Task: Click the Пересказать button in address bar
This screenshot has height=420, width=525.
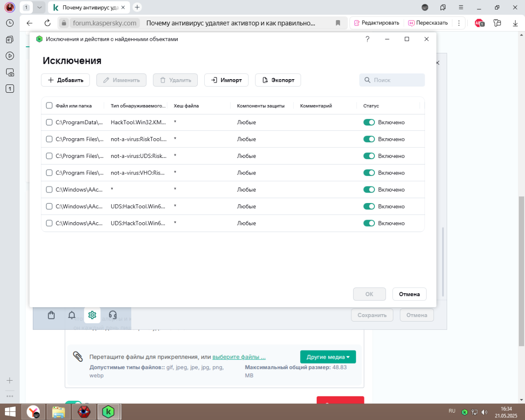Action: (x=428, y=23)
